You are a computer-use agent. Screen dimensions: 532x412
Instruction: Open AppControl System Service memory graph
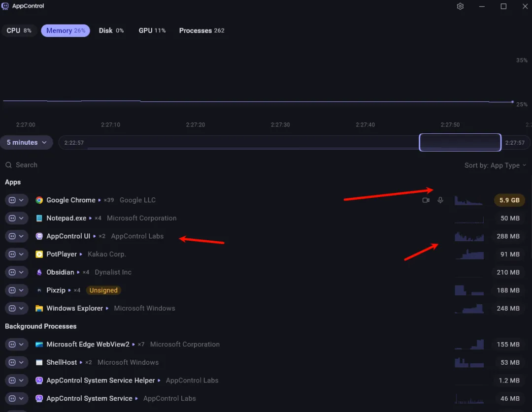469,398
